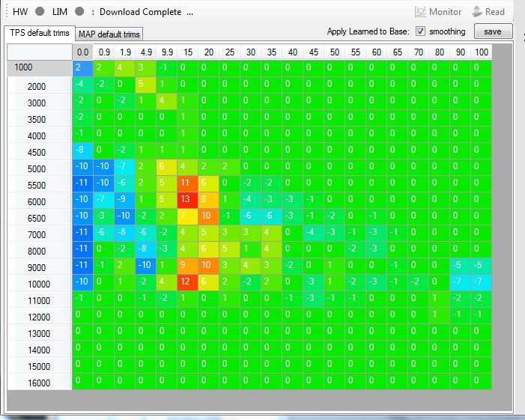Screen dimensions: 525x420
Task: Click the Monitor label in the toolbar
Action: [x=445, y=12]
